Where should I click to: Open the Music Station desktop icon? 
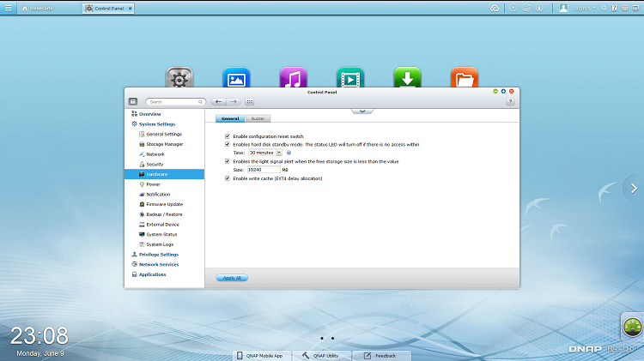293,78
